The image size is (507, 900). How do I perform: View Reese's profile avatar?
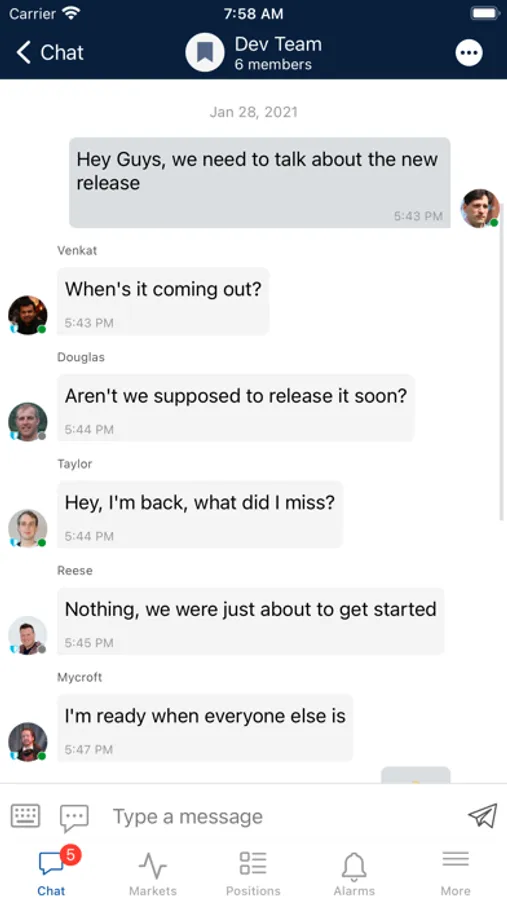click(x=28, y=635)
